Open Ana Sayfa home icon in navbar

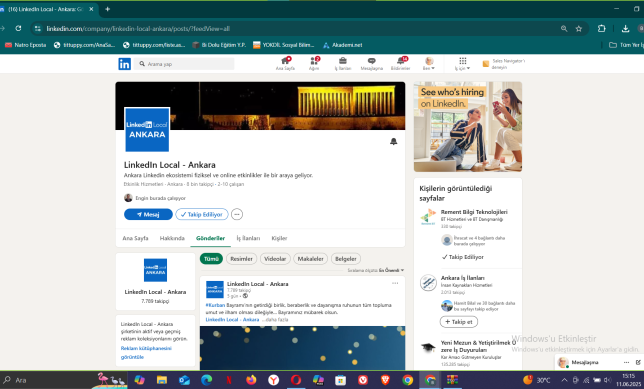(x=285, y=64)
